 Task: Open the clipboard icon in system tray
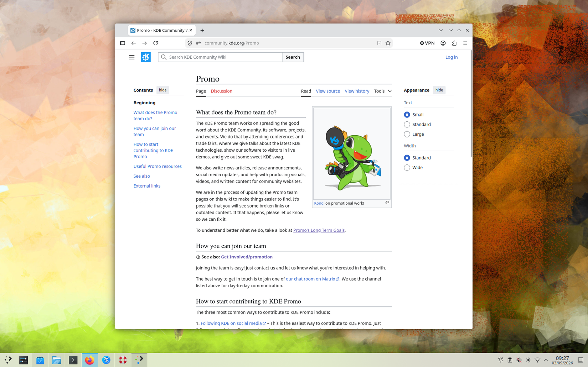click(x=510, y=360)
